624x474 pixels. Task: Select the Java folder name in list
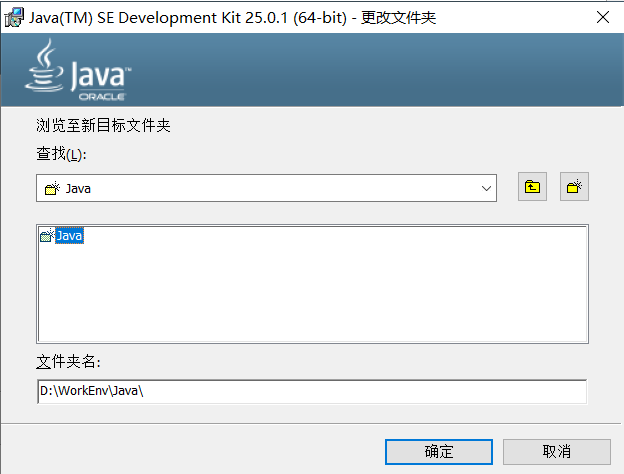point(69,236)
